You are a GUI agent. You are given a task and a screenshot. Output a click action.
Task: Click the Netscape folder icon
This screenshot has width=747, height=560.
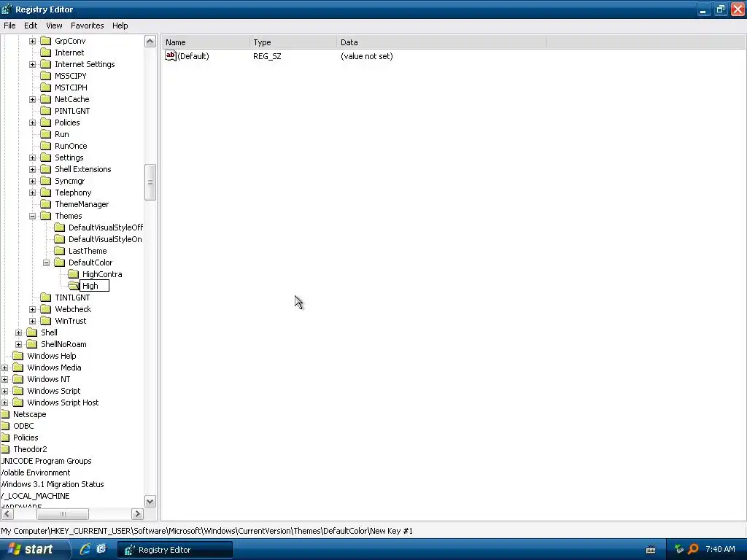pyautogui.click(x=5, y=414)
